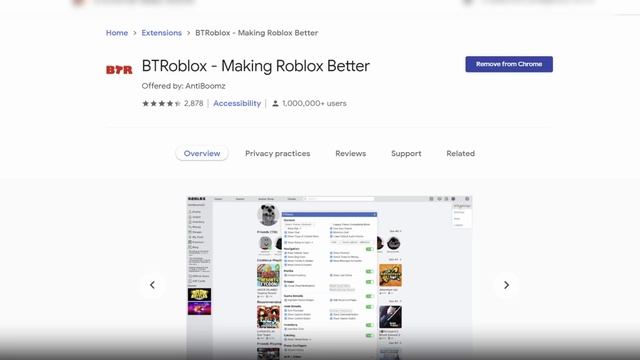Image resolution: width=640 pixels, height=360 pixels.
Task: Open the Accessibility category link
Action: coord(237,104)
